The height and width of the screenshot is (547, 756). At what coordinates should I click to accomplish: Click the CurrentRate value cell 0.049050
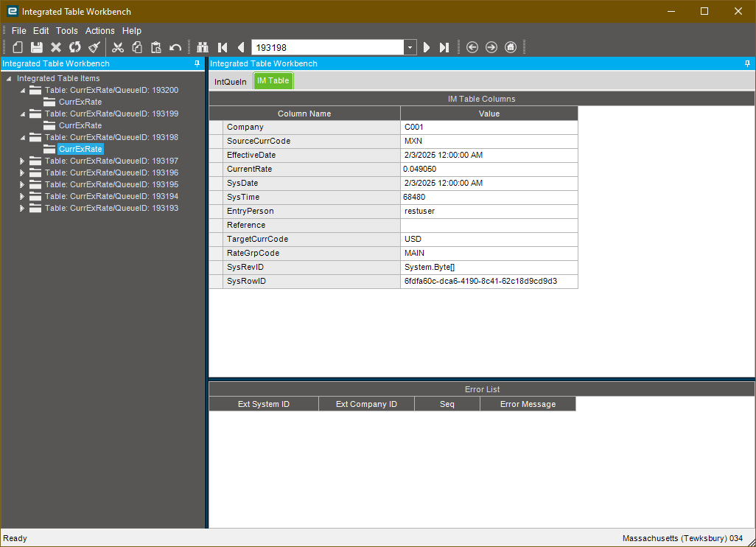pyautogui.click(x=489, y=169)
